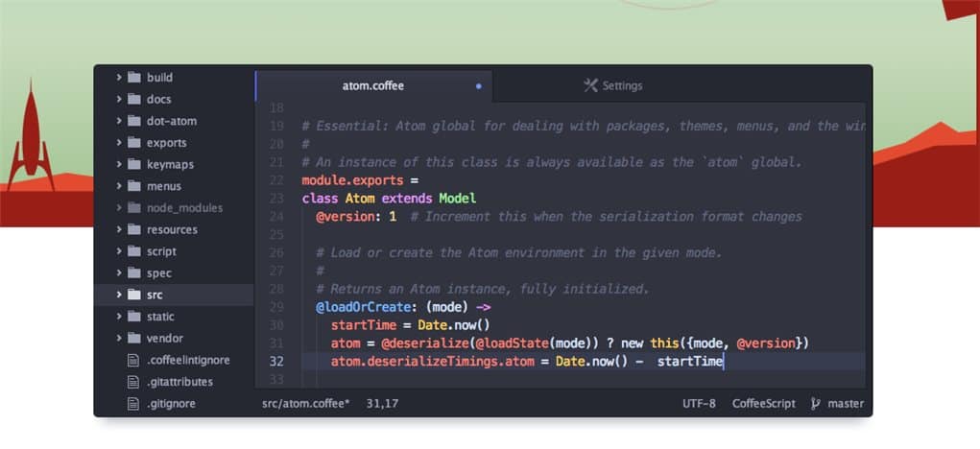
Task: Click '@version:' on line 24
Action: pos(348,217)
